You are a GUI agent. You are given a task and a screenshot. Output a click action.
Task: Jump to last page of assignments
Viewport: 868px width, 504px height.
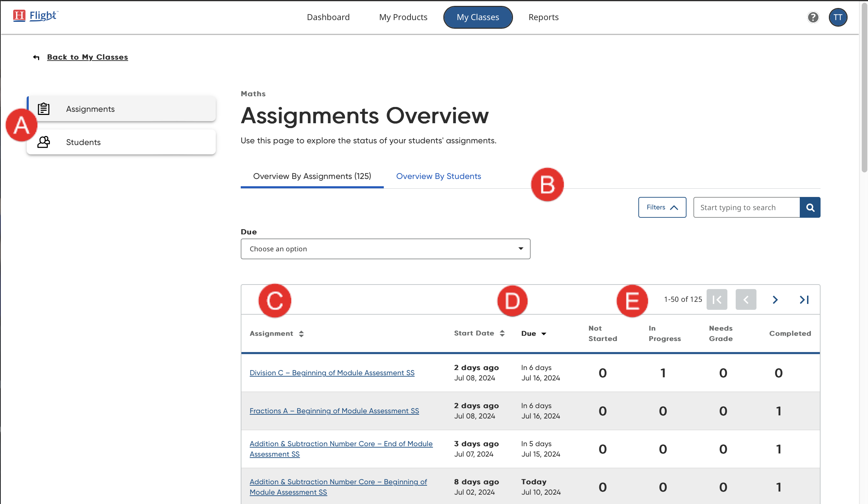click(804, 299)
